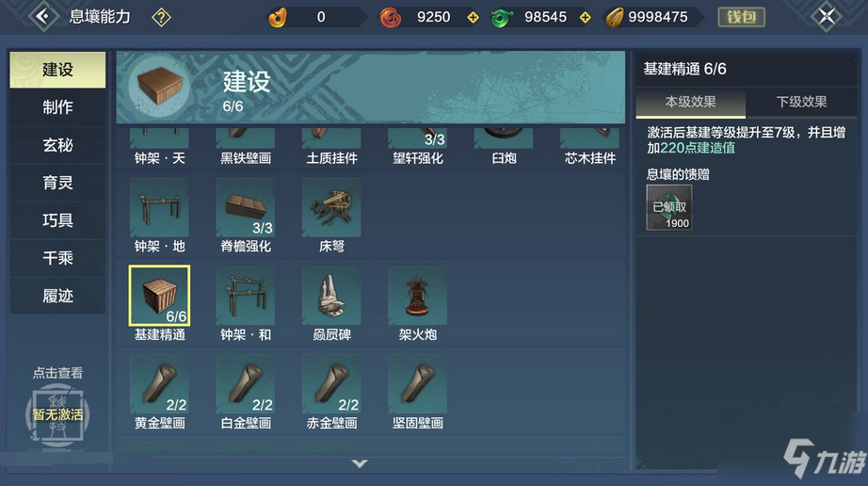Screen dimensions: 868x486
Task: Open the 玄秘 category in sidebar
Action: (57, 145)
